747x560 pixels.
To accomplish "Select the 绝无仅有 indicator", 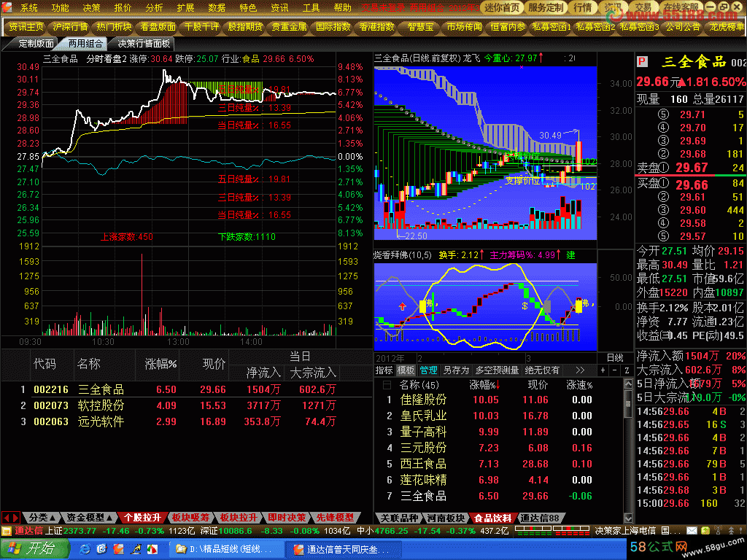I will (x=542, y=370).
